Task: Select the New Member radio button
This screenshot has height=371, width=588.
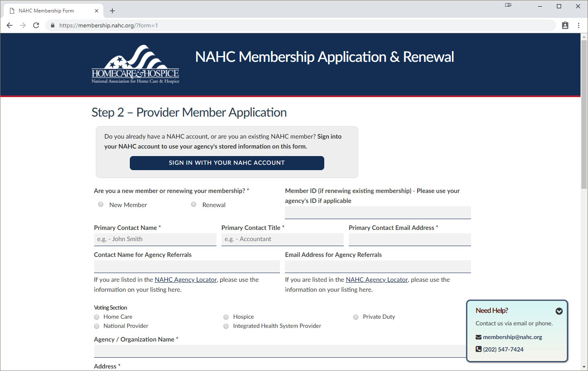Action: (101, 204)
